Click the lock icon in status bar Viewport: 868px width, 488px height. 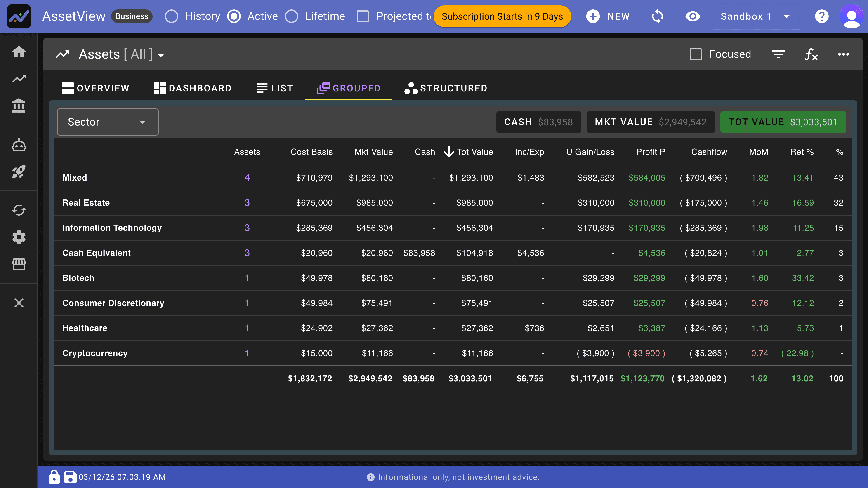click(x=54, y=477)
